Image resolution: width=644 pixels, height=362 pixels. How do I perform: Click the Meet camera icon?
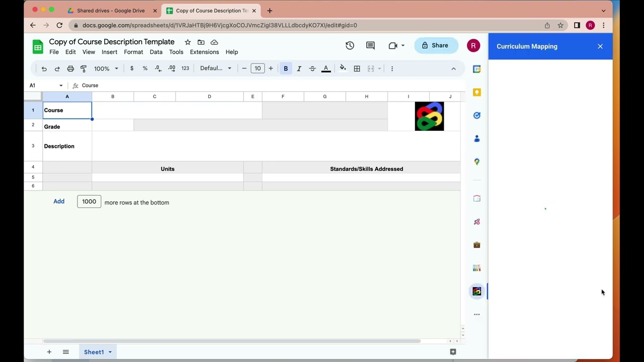coord(393,46)
